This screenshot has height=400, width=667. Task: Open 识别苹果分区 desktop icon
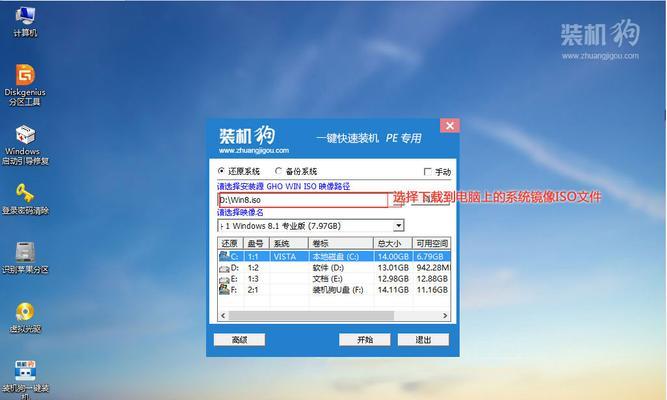click(25, 257)
